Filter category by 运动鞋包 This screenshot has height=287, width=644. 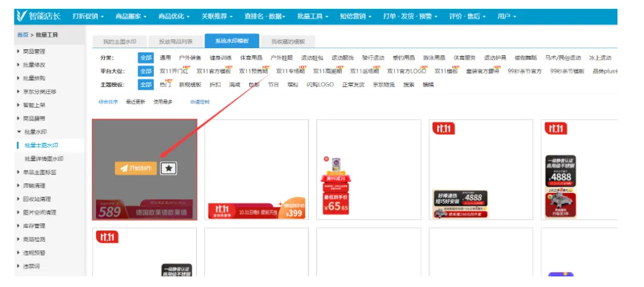pos(312,58)
